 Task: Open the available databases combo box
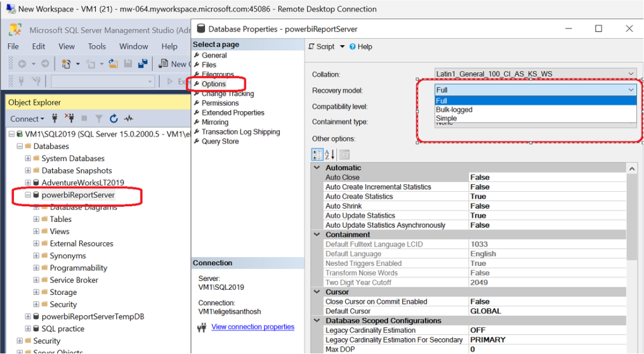pyautogui.click(x=103, y=81)
